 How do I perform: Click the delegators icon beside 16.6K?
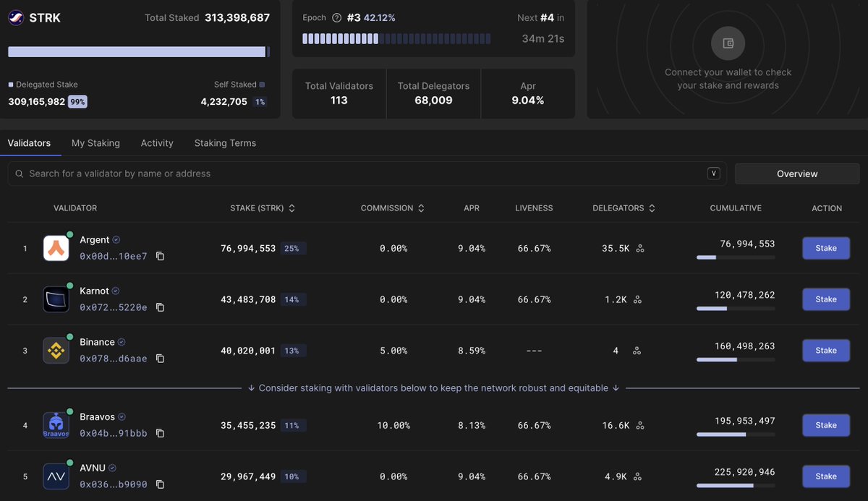pyautogui.click(x=640, y=426)
